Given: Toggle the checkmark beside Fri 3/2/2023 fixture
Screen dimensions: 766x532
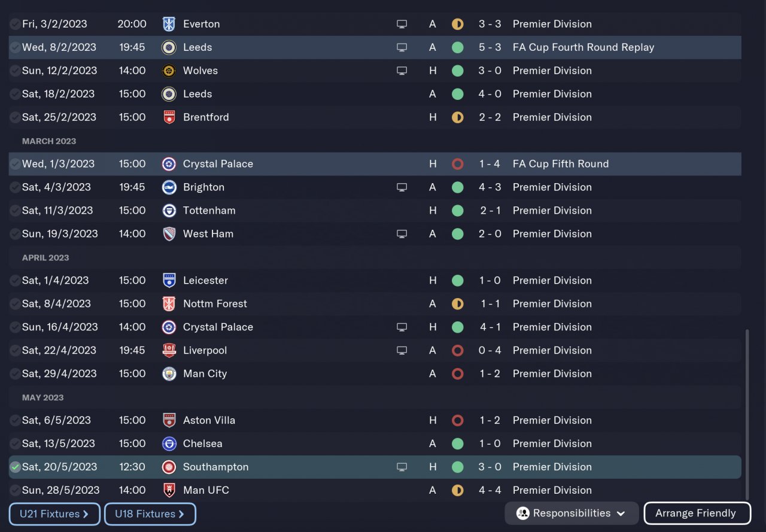Looking at the screenshot, I should [15, 25].
